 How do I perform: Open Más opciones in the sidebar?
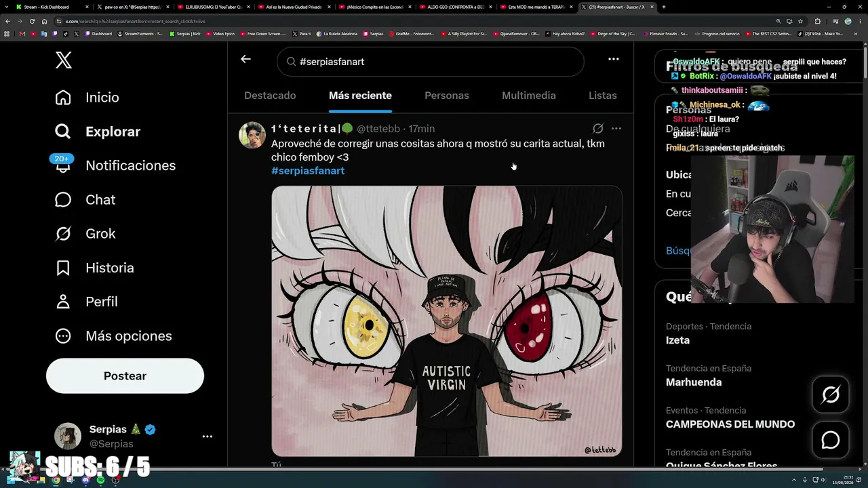(113, 336)
